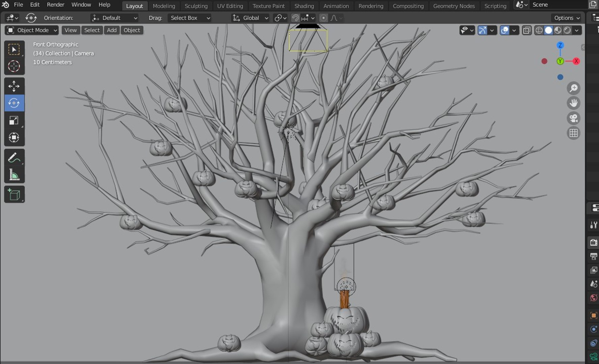Toggle the camera view icon
Image resolution: width=599 pixels, height=364 pixels.
coord(573,118)
